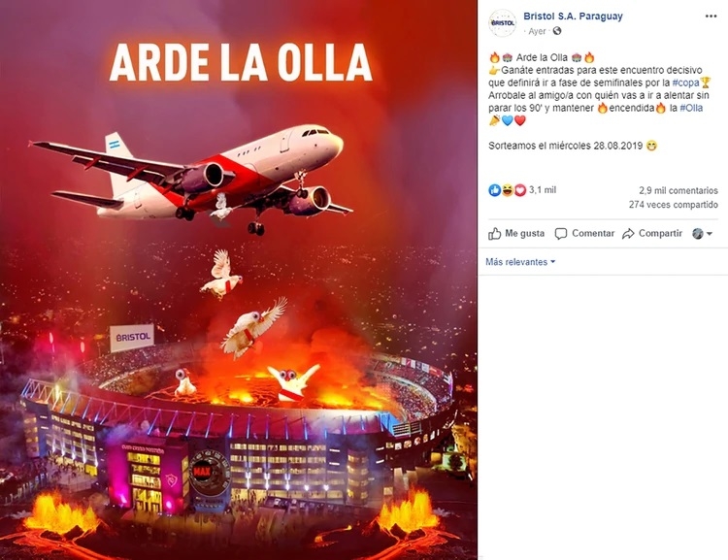Show the 3,1 mil reactions list
728x560 pixels.
pos(543,190)
